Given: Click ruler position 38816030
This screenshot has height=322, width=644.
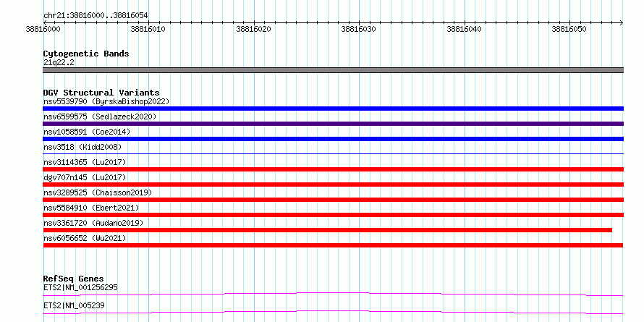Looking at the screenshot, I should pos(359,29).
